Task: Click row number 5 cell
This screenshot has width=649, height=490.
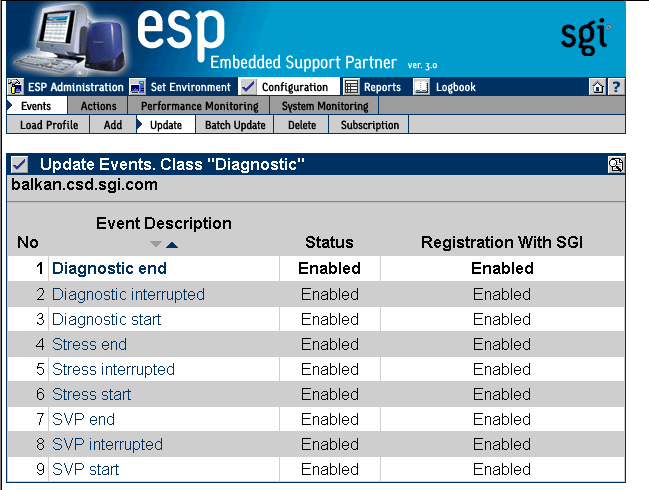Action: pyautogui.click(x=40, y=369)
